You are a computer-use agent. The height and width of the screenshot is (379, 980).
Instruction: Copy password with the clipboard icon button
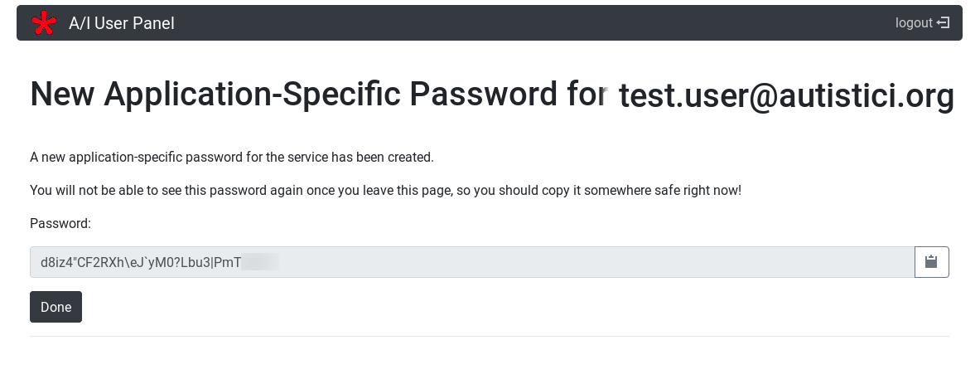pos(931,262)
